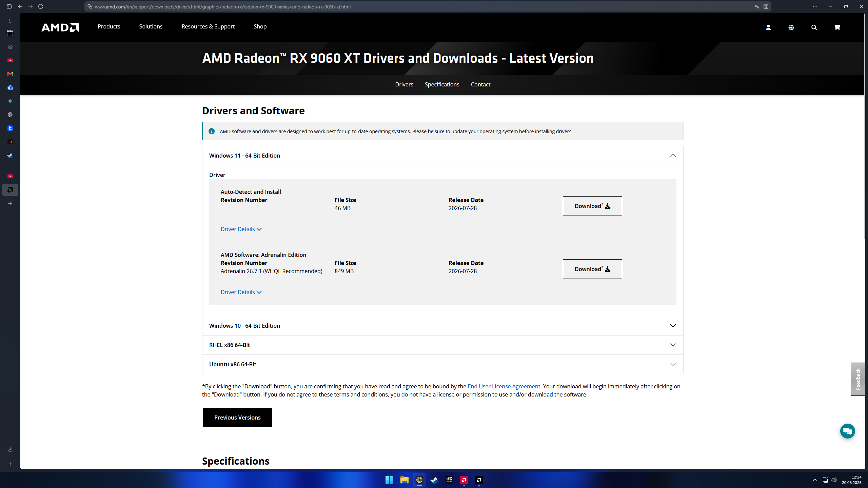Open the downloads icon at sidebar bottom

click(10, 449)
